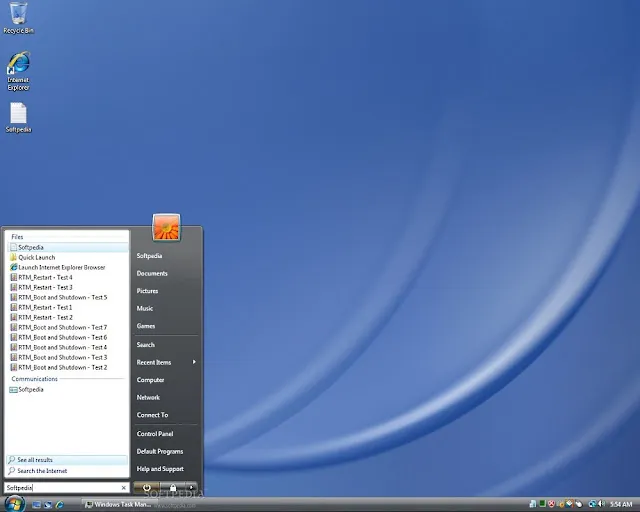Click the lock button in Start menu

pos(173,488)
